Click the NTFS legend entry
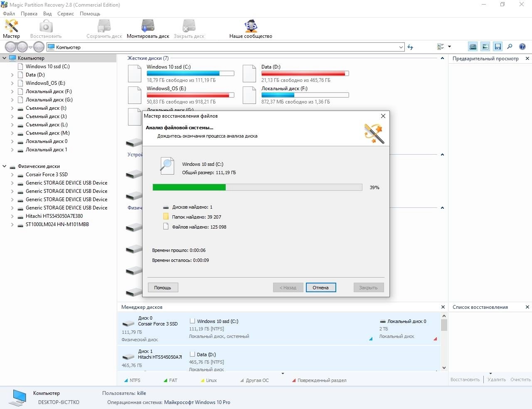The image size is (532, 409). [132, 380]
